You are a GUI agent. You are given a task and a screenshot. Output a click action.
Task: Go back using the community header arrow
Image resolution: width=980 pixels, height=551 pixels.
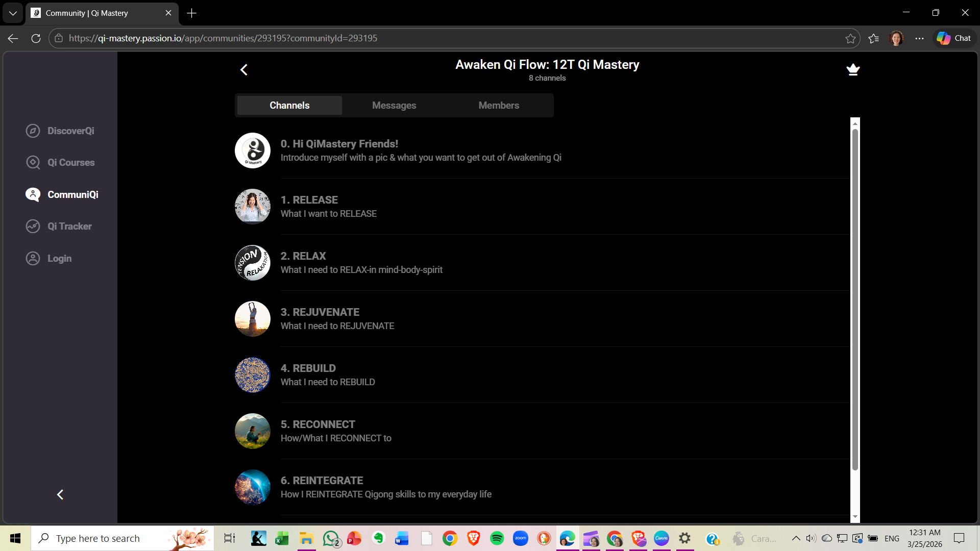[x=244, y=70]
